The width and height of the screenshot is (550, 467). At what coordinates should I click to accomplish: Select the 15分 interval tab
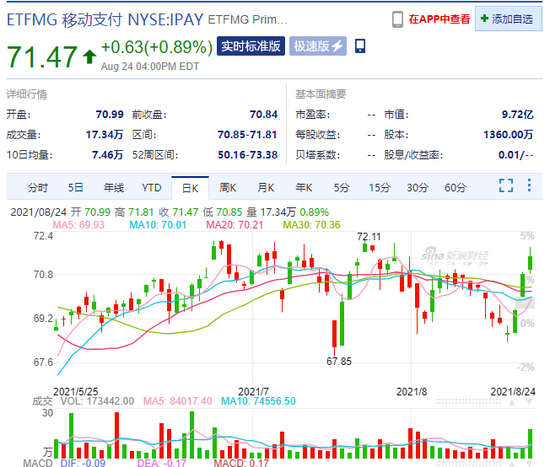point(379,188)
